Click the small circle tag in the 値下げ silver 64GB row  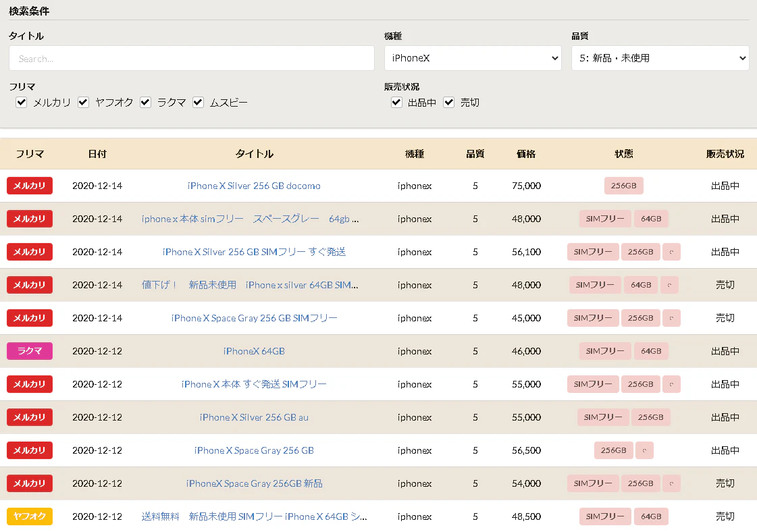coord(669,285)
